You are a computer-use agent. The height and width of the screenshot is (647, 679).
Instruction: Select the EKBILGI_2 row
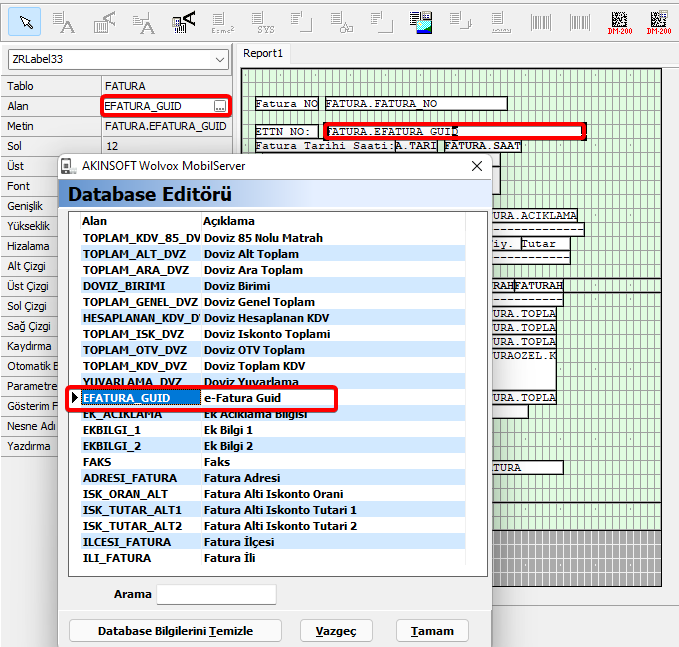click(273, 446)
